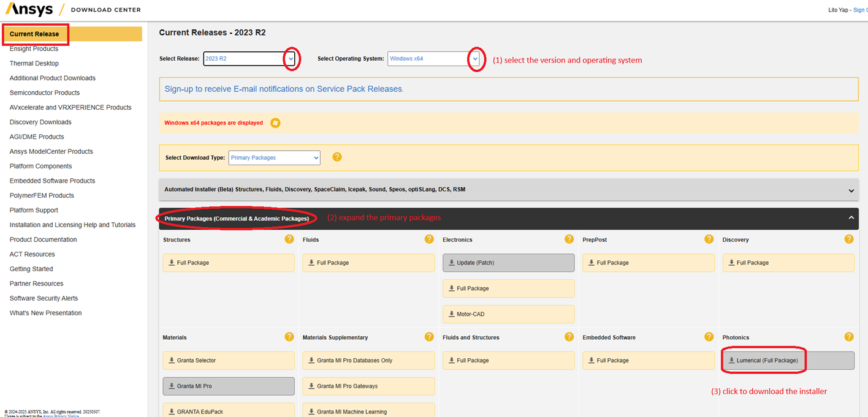Download the Discovery Full Package
The width and height of the screenshot is (868, 417).
[788, 263]
